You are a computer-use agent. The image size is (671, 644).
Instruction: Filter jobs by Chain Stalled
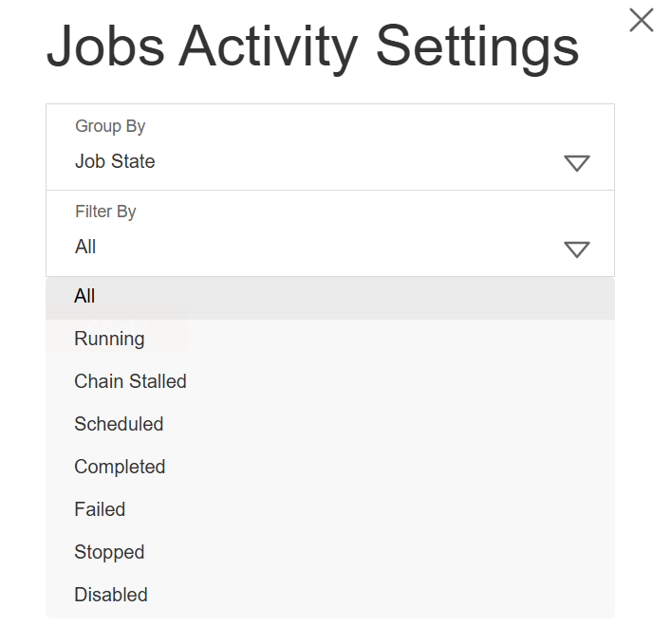pyautogui.click(x=130, y=381)
